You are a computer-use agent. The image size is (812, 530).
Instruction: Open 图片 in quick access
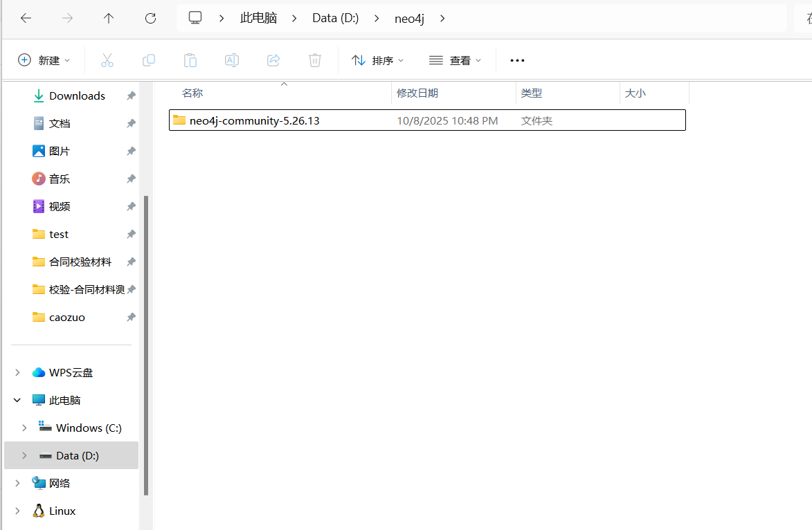coord(59,151)
